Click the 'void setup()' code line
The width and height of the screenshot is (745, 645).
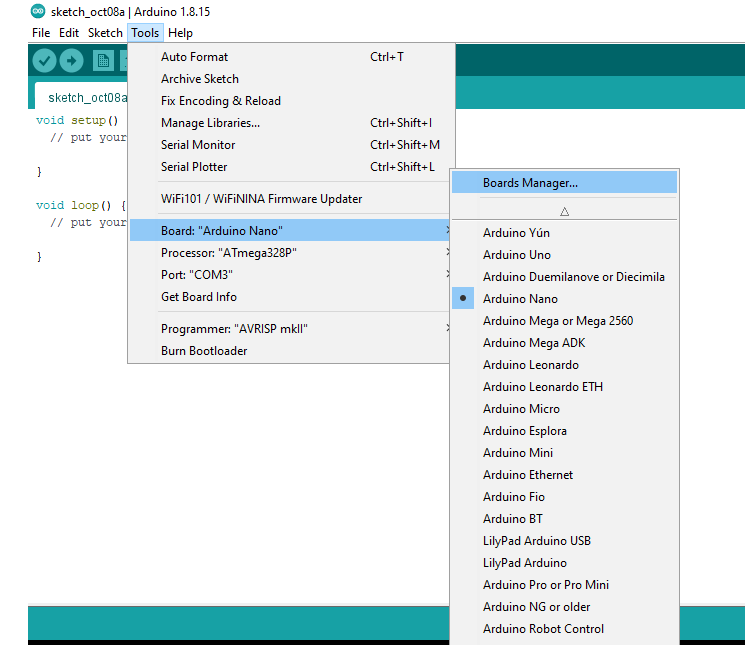(77, 120)
